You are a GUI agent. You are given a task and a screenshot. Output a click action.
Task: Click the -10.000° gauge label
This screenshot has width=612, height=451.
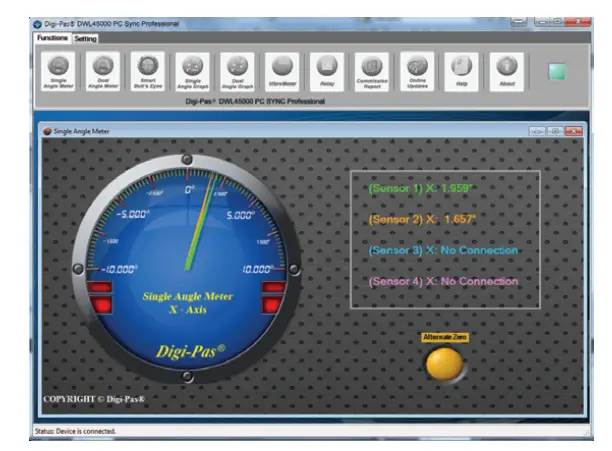[119, 270]
